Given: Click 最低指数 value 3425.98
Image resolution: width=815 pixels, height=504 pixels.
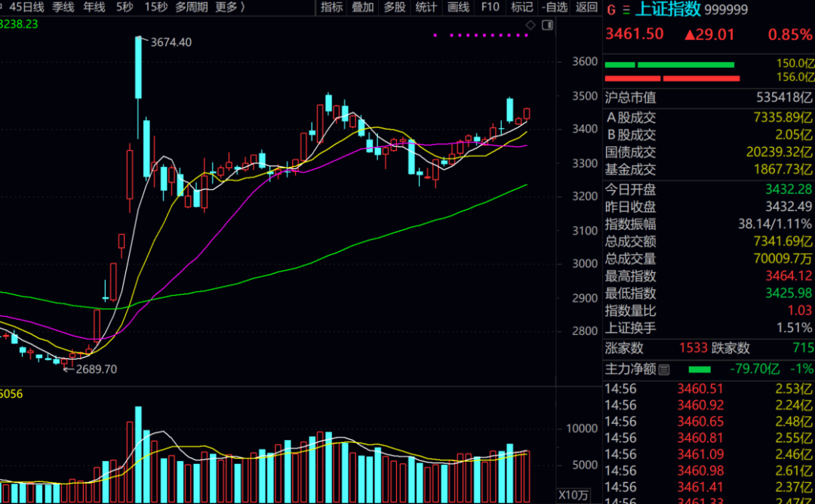Looking at the screenshot, I should [789, 293].
